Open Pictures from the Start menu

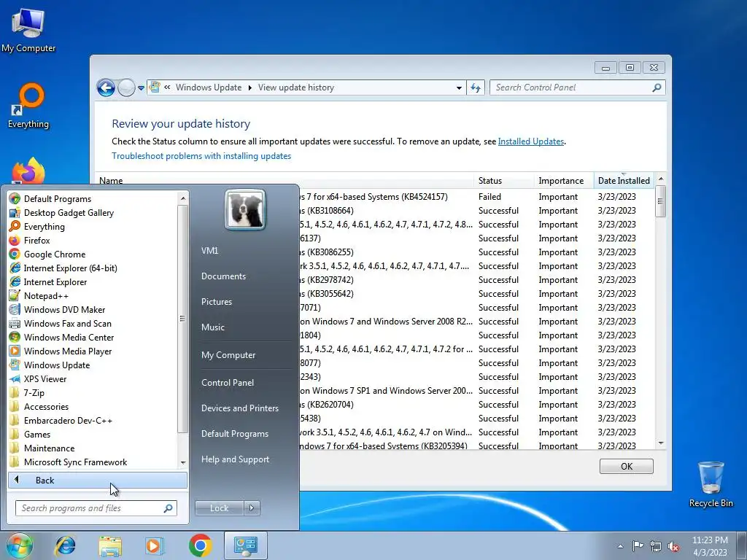(216, 302)
